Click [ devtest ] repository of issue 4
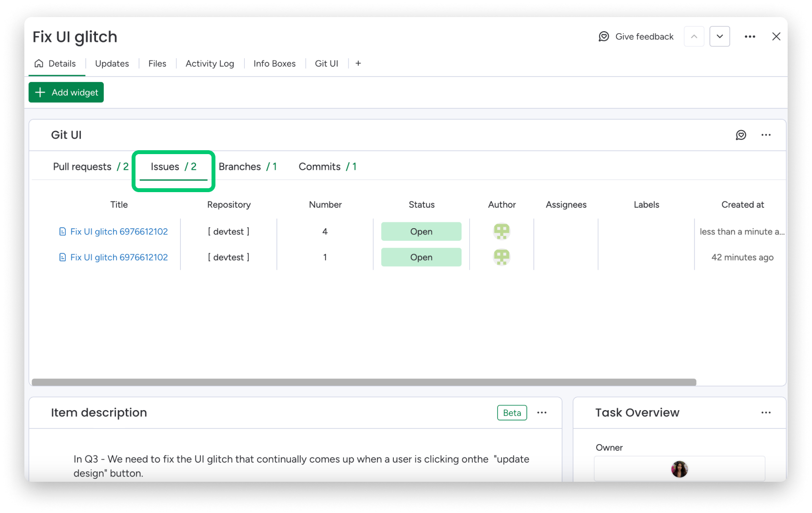The height and width of the screenshot is (513, 812). pos(229,232)
